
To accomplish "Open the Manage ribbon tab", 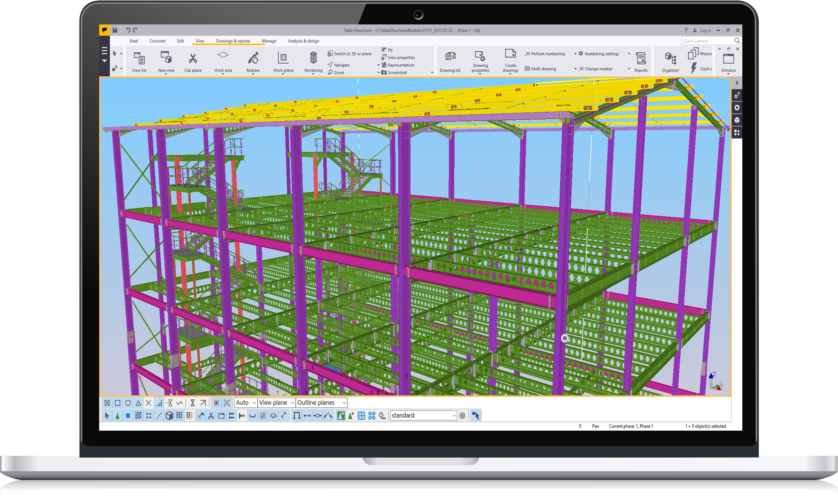I will (x=269, y=41).
